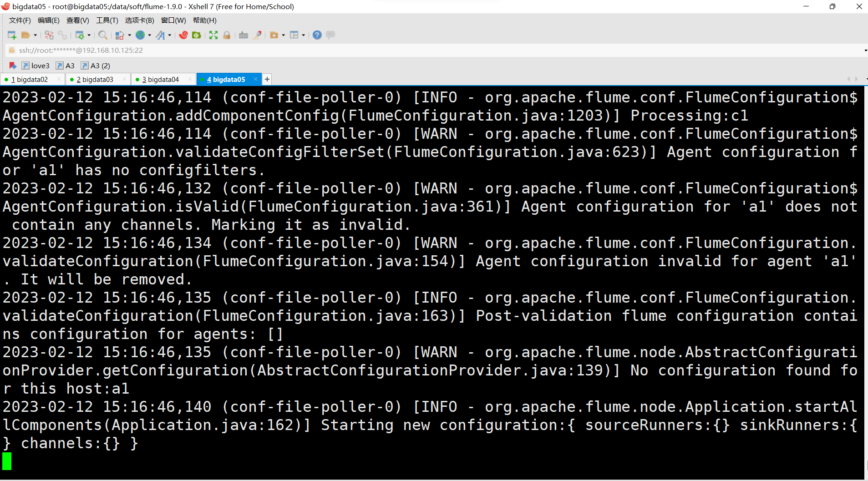Expand Properties dropdown arrow

[x=89, y=35]
